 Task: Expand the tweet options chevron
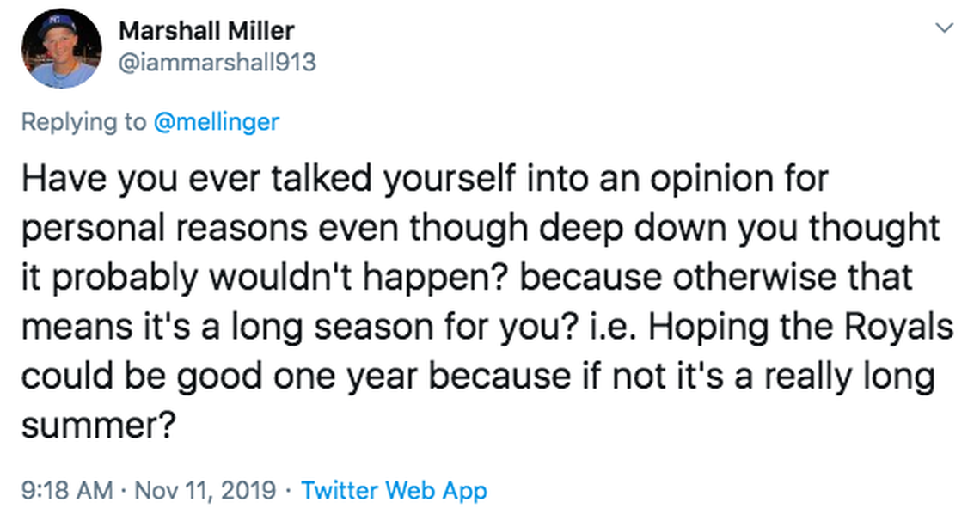[945, 29]
